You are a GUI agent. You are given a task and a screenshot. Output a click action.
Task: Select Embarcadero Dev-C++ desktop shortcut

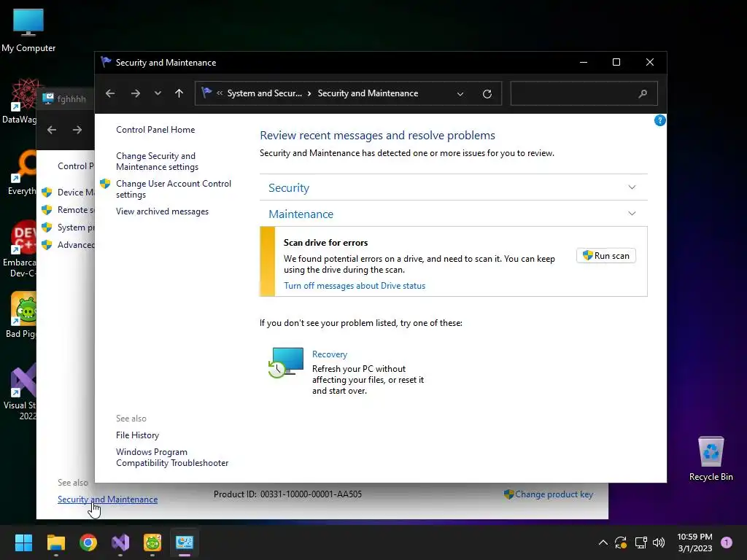coord(19,249)
